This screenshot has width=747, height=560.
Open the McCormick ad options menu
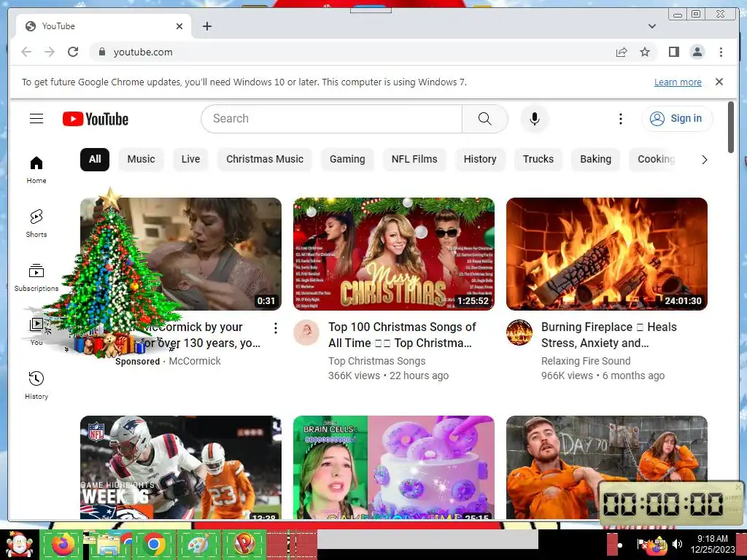pyautogui.click(x=275, y=327)
